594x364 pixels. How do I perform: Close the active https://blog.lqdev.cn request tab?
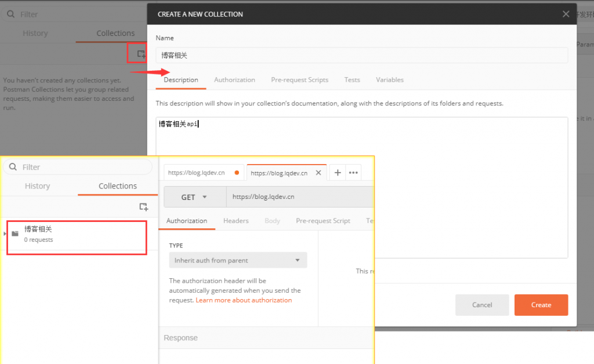tap(318, 173)
